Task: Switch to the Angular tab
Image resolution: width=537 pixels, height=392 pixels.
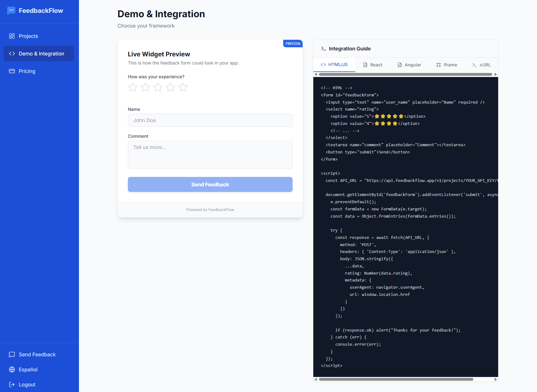Action: point(409,65)
